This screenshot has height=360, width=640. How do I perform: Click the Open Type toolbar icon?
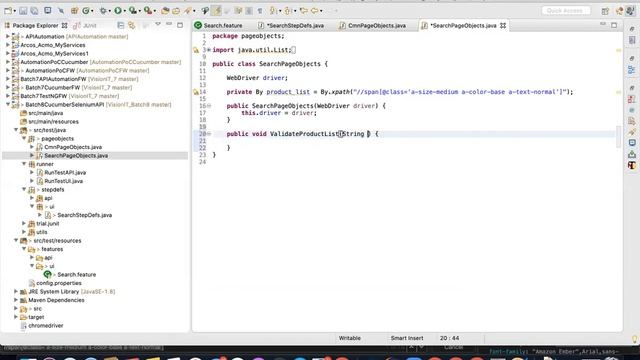click(165, 11)
